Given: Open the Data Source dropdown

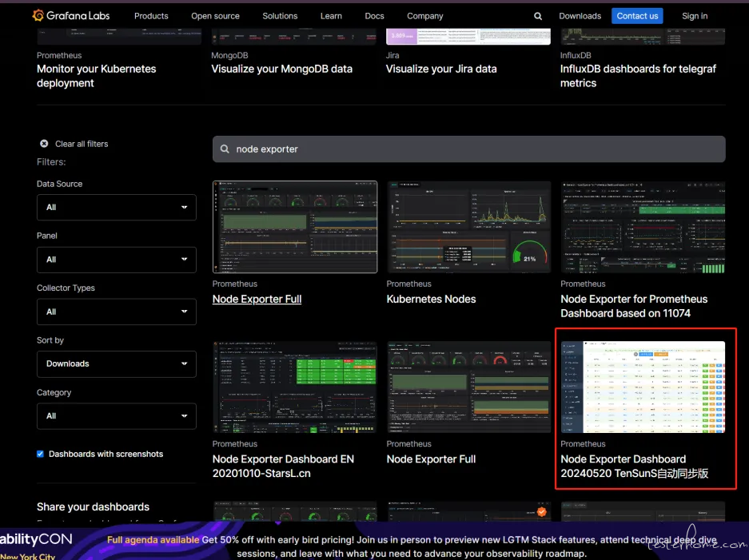Looking at the screenshot, I should point(117,207).
